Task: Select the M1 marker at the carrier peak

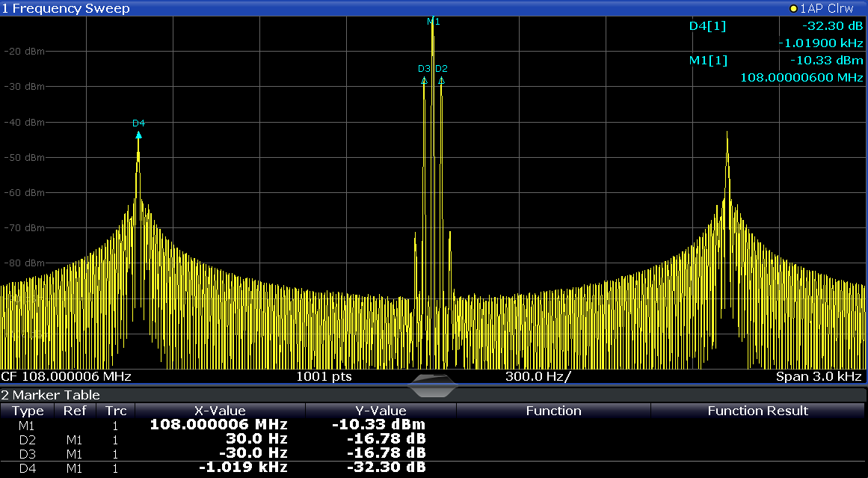Action: (x=433, y=22)
